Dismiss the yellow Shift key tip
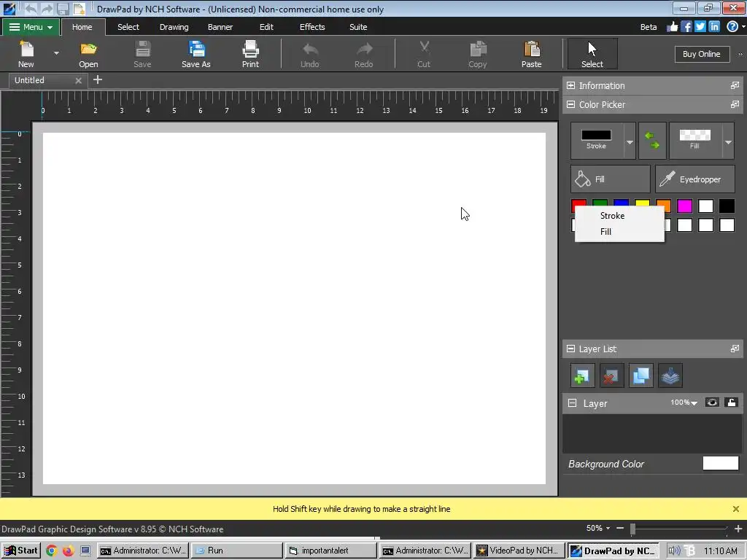The height and width of the screenshot is (560, 747). point(735,509)
